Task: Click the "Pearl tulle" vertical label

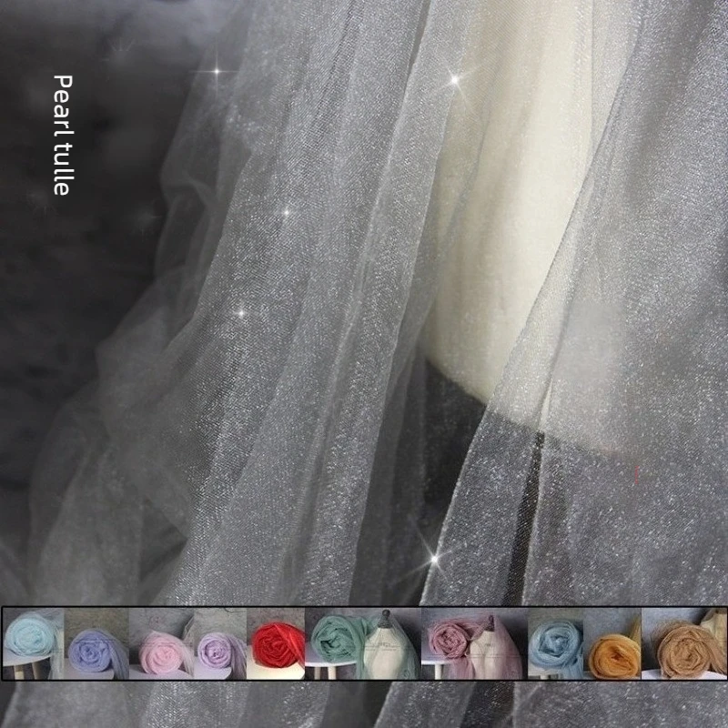Action: tap(63, 135)
